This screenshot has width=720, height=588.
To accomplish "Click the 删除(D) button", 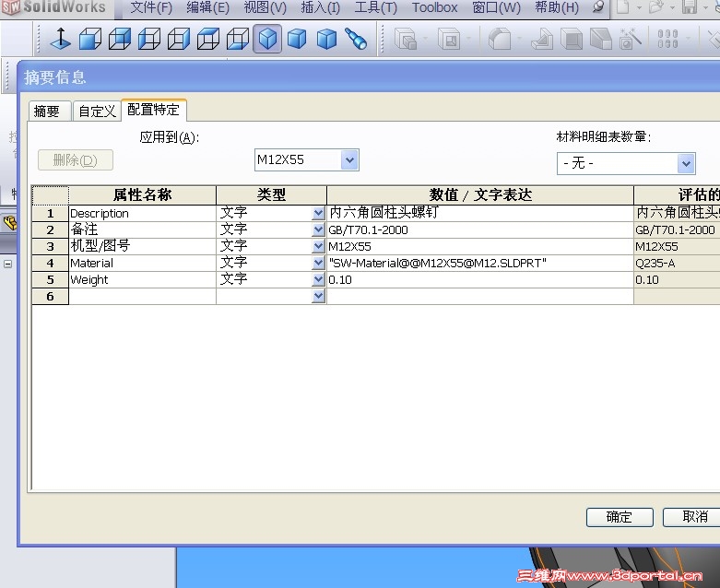I will (x=76, y=160).
